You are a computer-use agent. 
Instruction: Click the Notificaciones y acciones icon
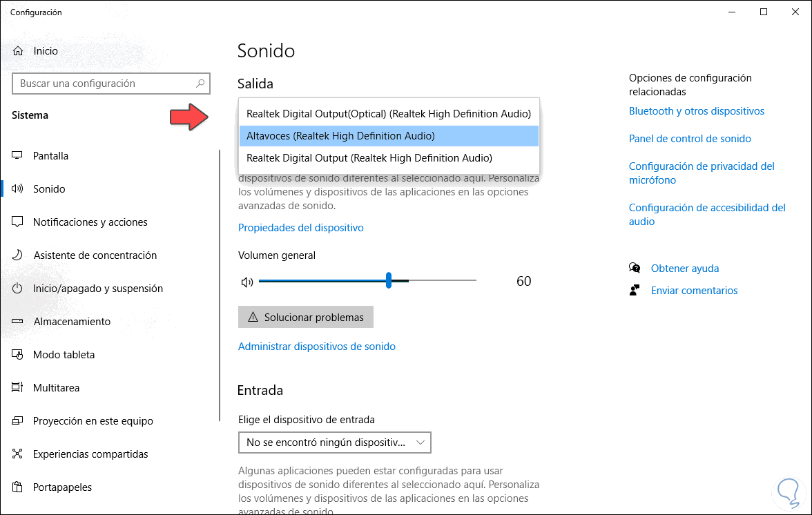(x=18, y=222)
